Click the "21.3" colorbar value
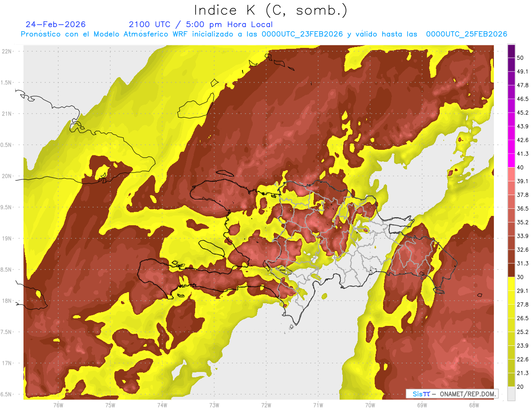The width and height of the screenshot is (532, 411). pyautogui.click(x=523, y=373)
